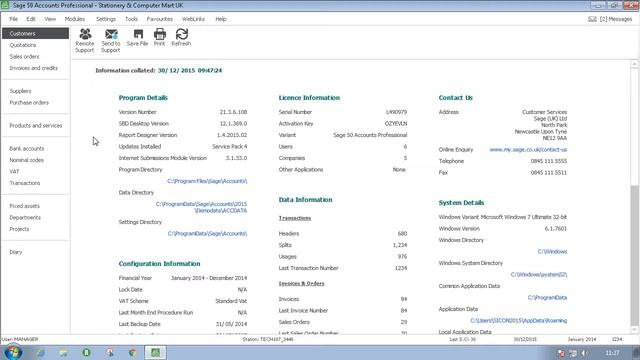Open the C:\Windows directory link
This screenshot has width=640, height=360.
[x=552, y=251]
